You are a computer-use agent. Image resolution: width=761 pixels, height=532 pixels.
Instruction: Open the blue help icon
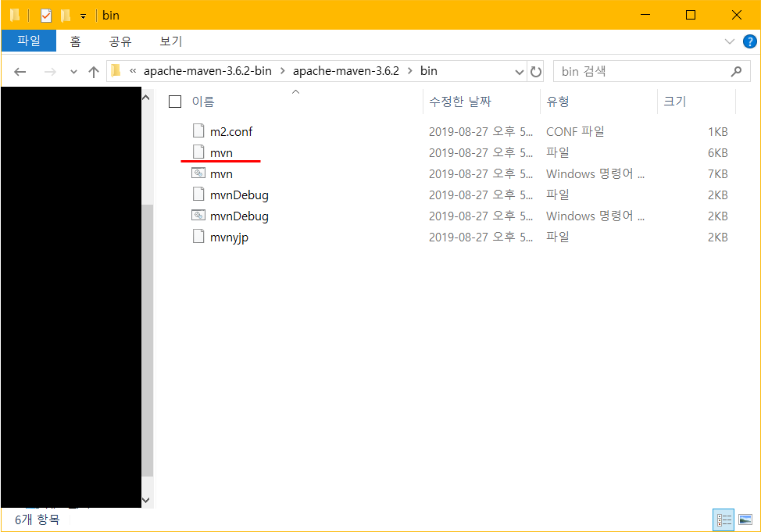coord(750,41)
